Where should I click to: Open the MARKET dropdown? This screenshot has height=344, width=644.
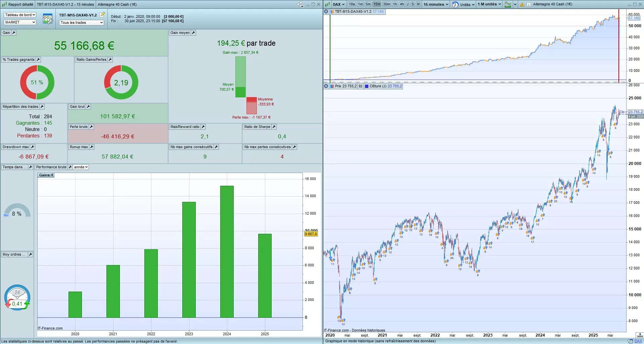[20, 22]
